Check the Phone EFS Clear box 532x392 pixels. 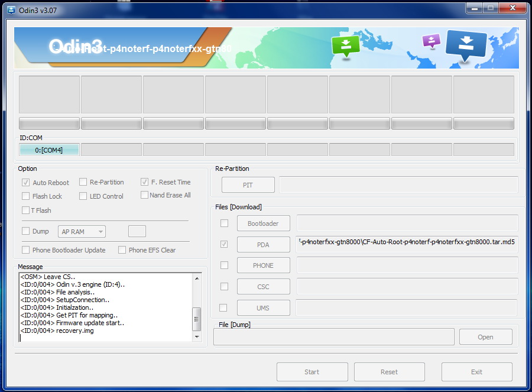click(122, 250)
